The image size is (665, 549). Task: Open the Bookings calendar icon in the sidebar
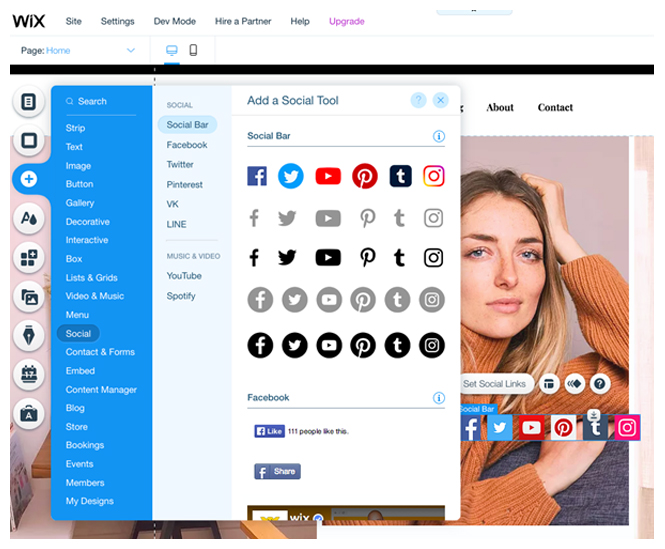point(28,374)
